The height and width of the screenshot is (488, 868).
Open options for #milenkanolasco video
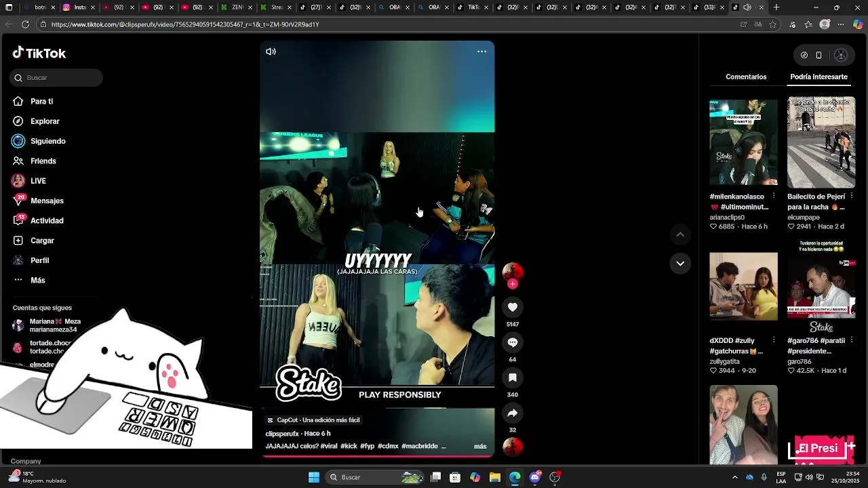point(774,197)
